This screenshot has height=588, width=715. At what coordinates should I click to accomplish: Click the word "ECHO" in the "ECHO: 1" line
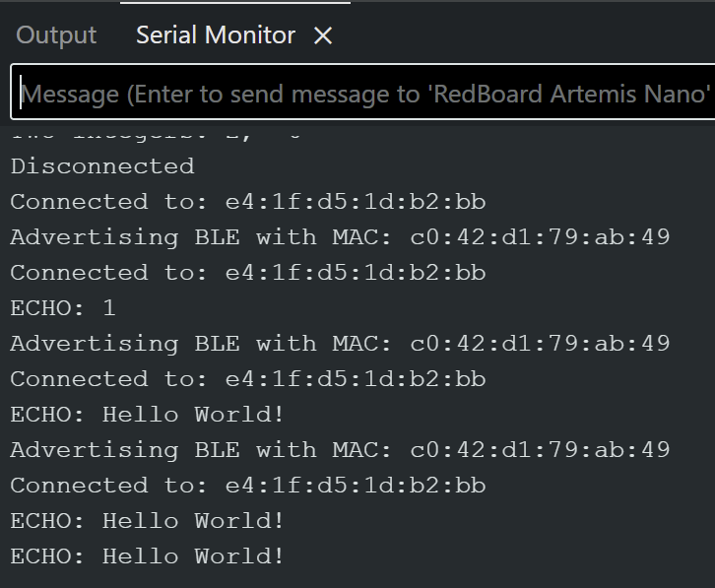point(41,308)
